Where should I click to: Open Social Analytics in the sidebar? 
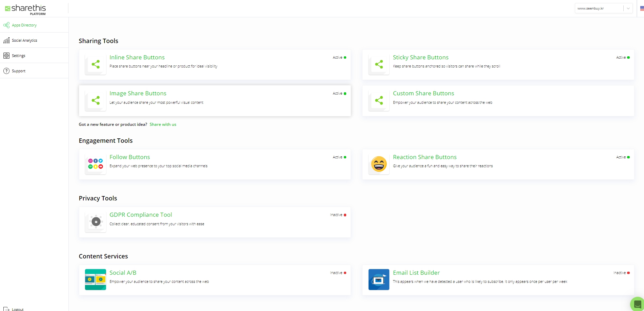24,40
